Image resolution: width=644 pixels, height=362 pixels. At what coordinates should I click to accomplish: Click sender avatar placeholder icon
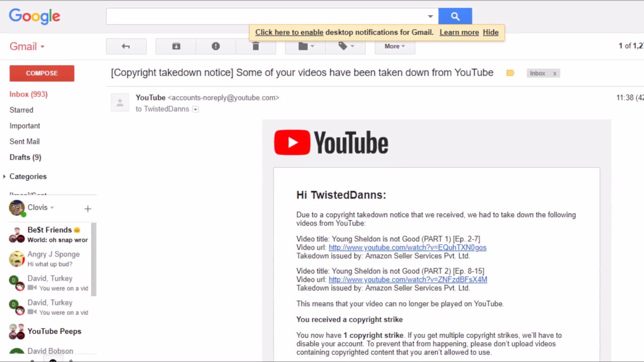coord(120,103)
